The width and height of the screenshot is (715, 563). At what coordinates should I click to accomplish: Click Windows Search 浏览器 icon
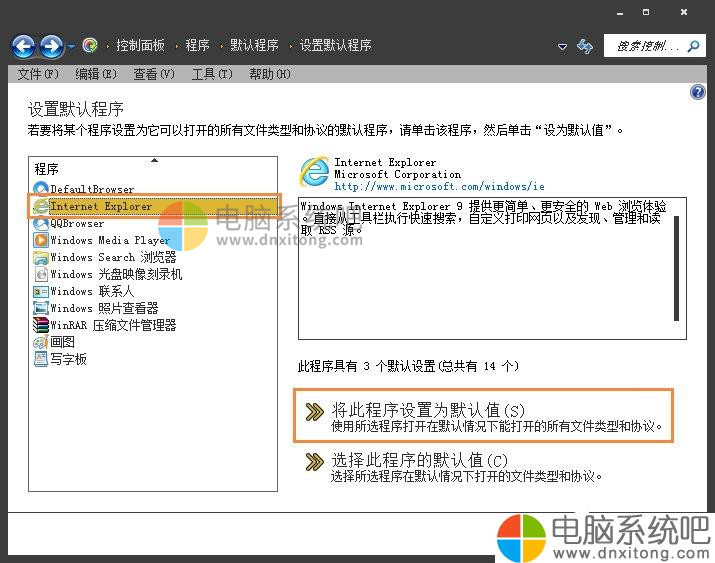[x=41, y=258]
